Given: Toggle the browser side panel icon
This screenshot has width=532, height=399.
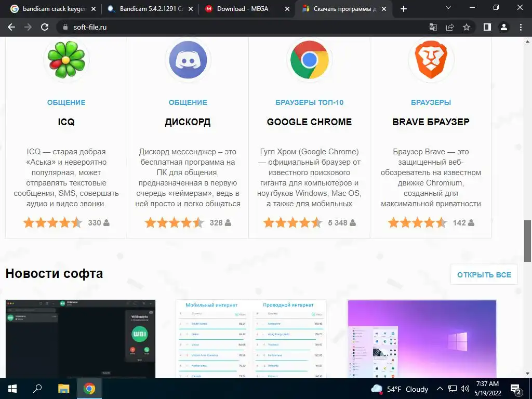Looking at the screenshot, I should [x=487, y=27].
